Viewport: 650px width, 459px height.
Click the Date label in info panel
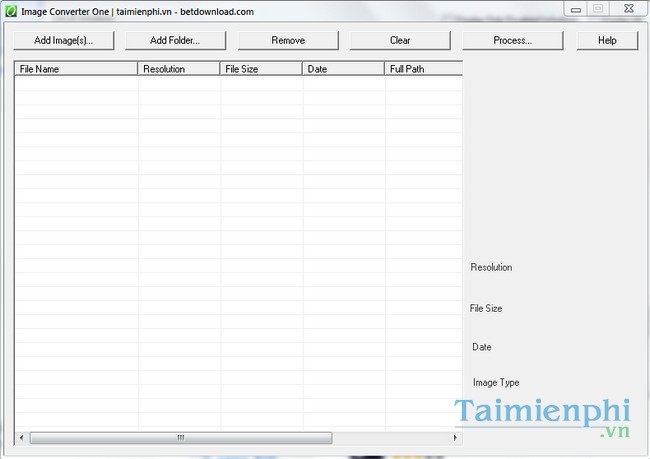[x=482, y=347]
